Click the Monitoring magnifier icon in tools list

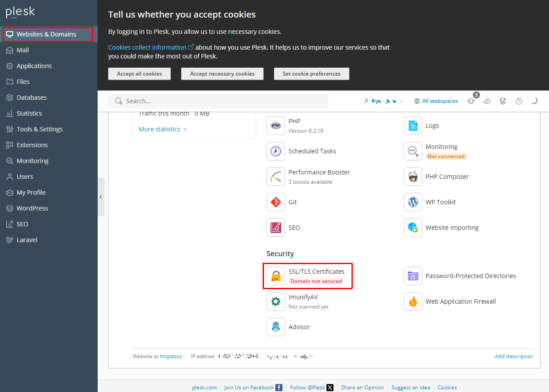tap(413, 151)
